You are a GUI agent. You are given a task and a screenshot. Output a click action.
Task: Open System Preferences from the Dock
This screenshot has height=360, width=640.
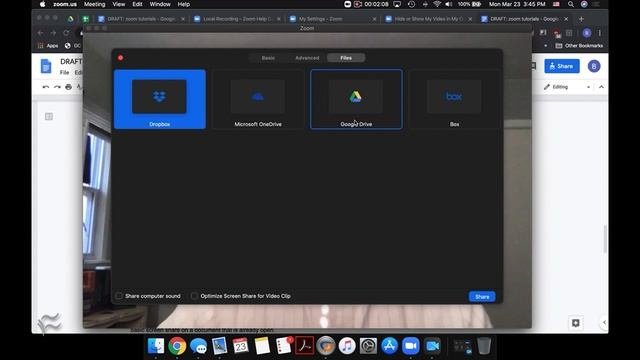368,346
